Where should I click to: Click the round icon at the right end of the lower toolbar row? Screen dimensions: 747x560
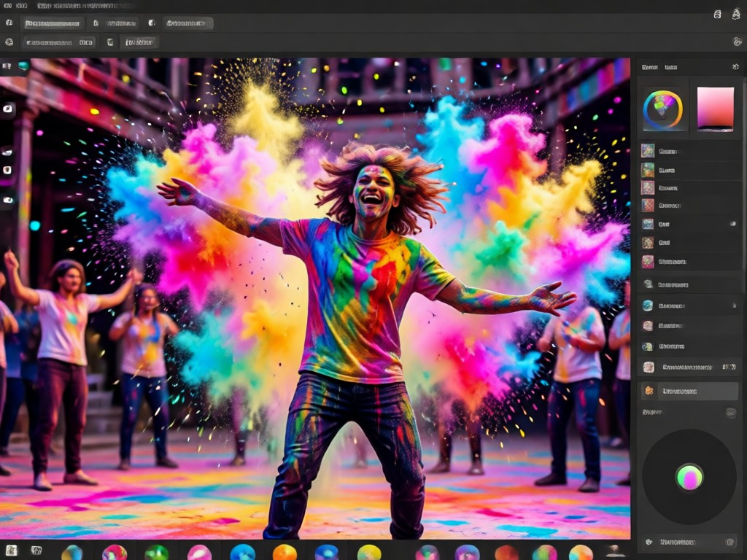pos(737,42)
